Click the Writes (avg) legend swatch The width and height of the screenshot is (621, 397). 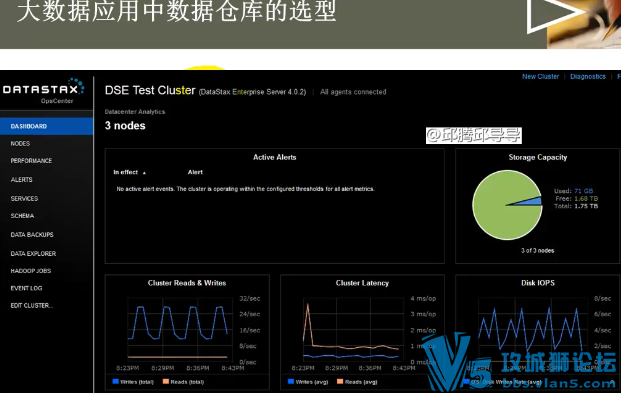(x=291, y=382)
